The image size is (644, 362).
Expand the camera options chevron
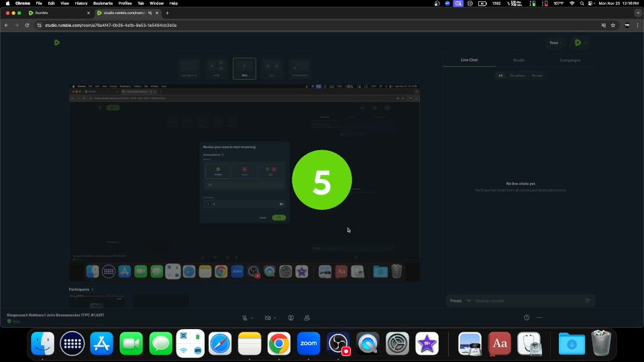point(276,317)
